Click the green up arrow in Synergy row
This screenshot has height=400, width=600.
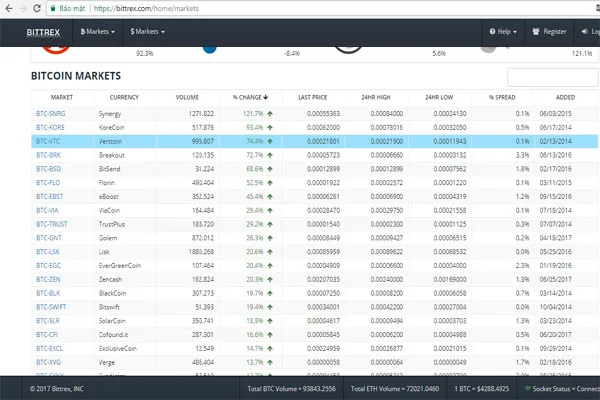click(x=270, y=114)
